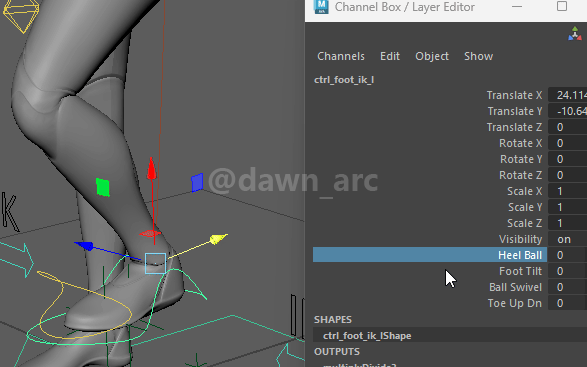Click the cyan center manipulator box
This screenshot has width=587, height=367.
[x=155, y=263]
